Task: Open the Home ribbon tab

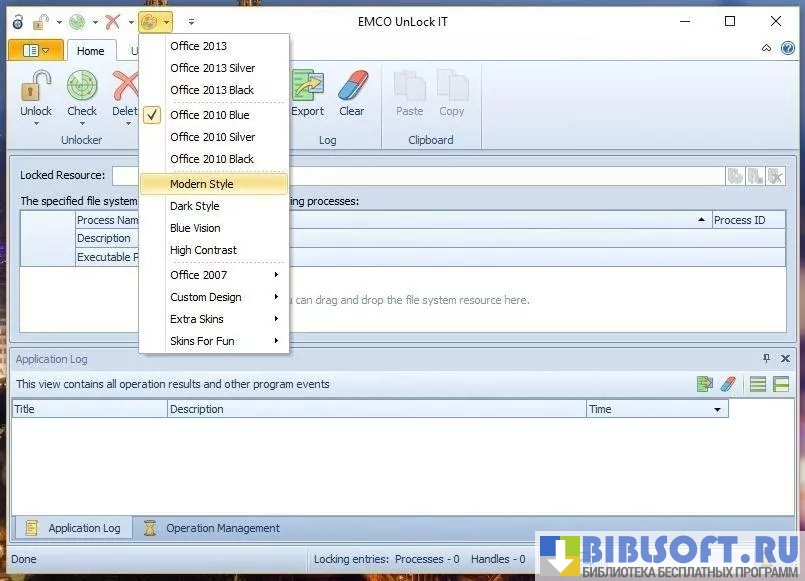Action: [x=90, y=51]
